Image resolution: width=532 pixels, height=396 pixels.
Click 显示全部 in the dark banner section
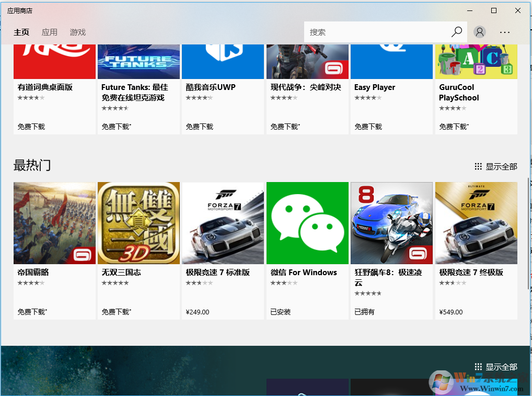[501, 367]
